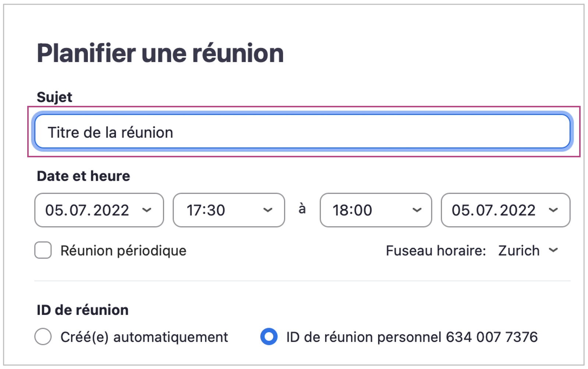The height and width of the screenshot is (369, 588).
Task: Click chevron arrow beside 18:00 end time
Action: click(x=417, y=210)
